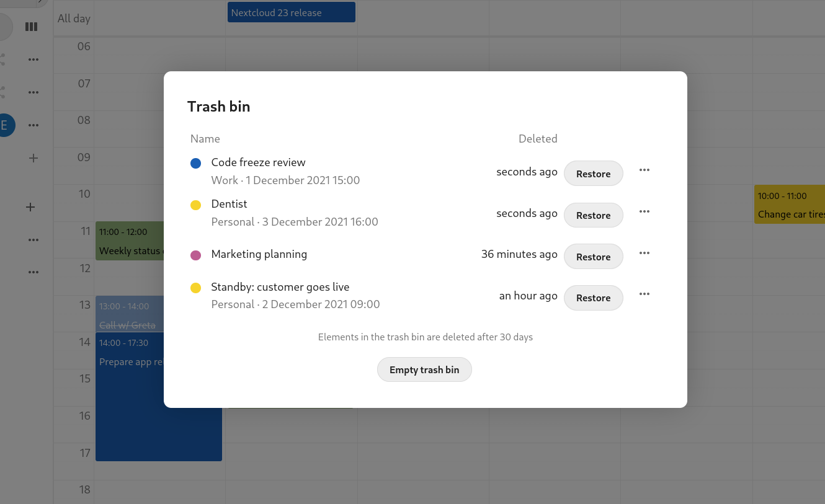825x504 pixels.
Task: Open the first sidebar calendar's three-dot menu
Action: [33, 59]
